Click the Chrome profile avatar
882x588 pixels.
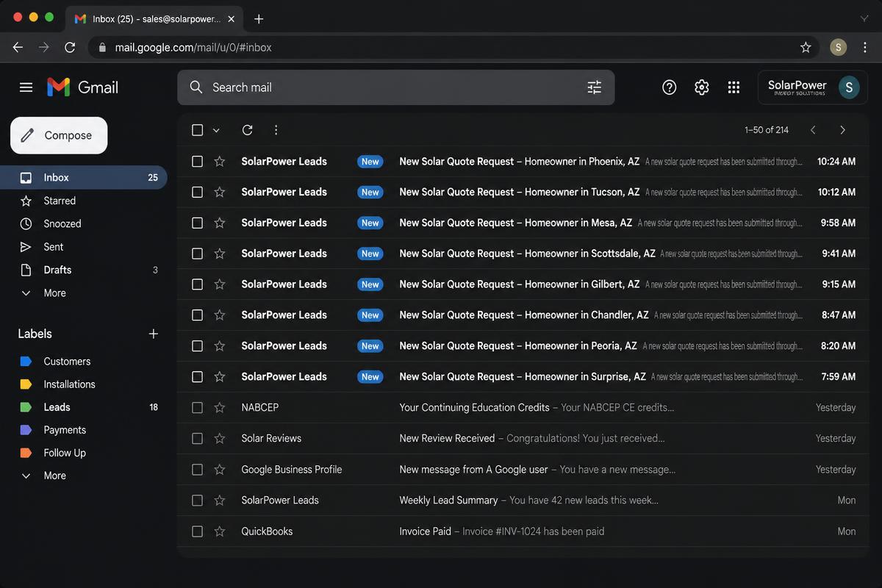839,47
